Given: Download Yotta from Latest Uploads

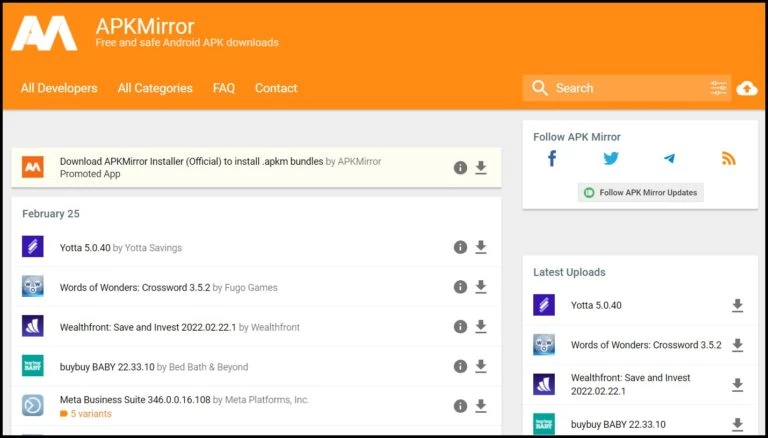Looking at the screenshot, I should click(737, 305).
